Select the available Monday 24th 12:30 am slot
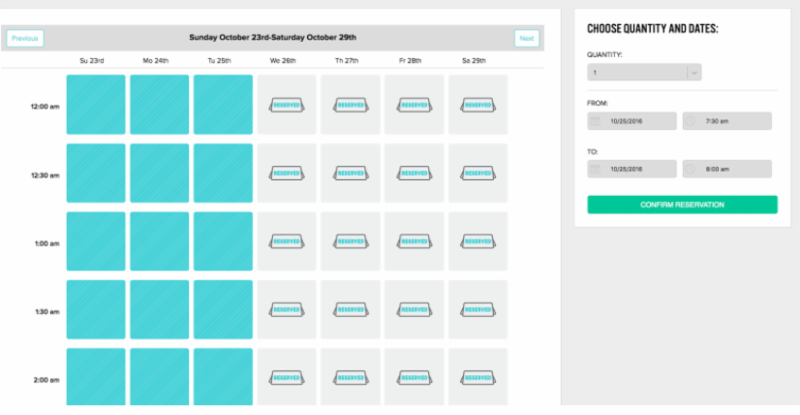Image resolution: width=800 pixels, height=415 pixels. click(x=159, y=173)
